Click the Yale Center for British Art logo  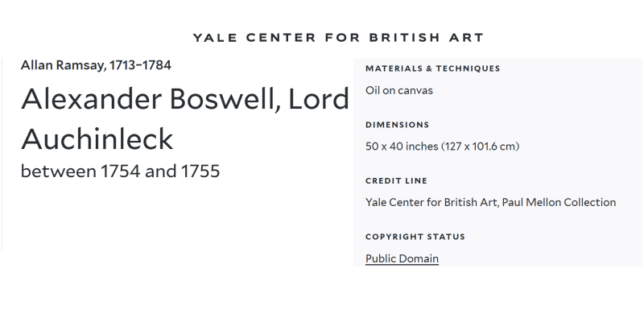(338, 37)
